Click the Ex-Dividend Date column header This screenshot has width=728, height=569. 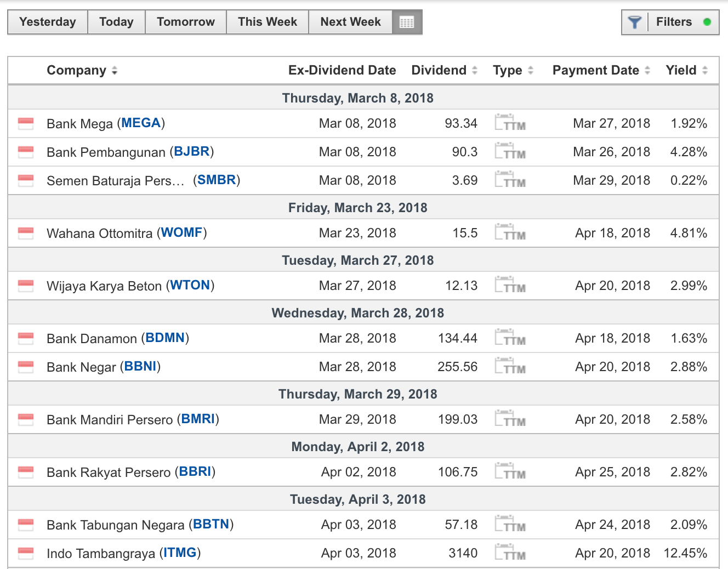click(342, 70)
